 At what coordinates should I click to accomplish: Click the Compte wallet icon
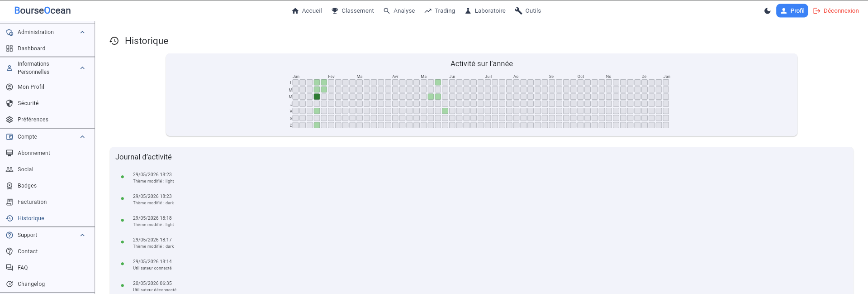(x=9, y=137)
